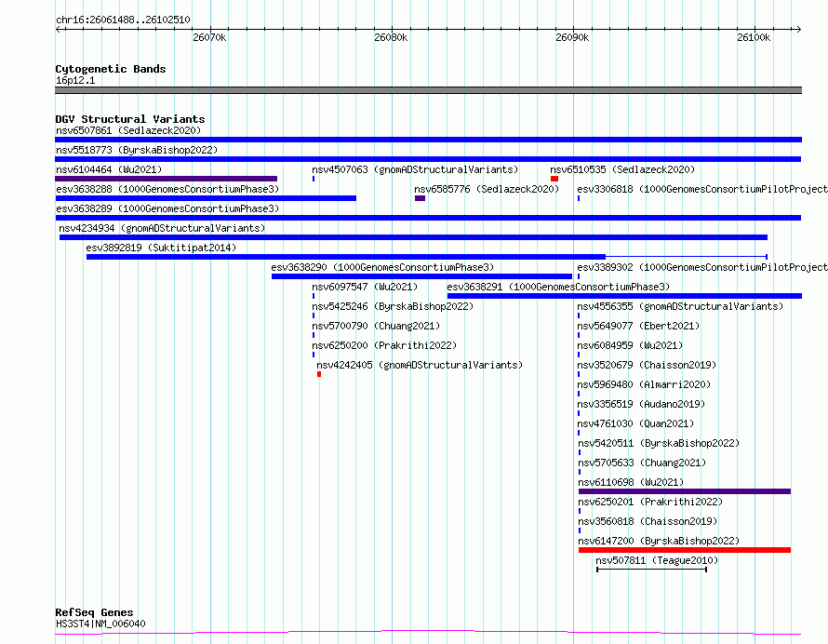The width and height of the screenshot is (828, 644).
Task: Click the red marker under nsv6510535
Action: point(554,179)
